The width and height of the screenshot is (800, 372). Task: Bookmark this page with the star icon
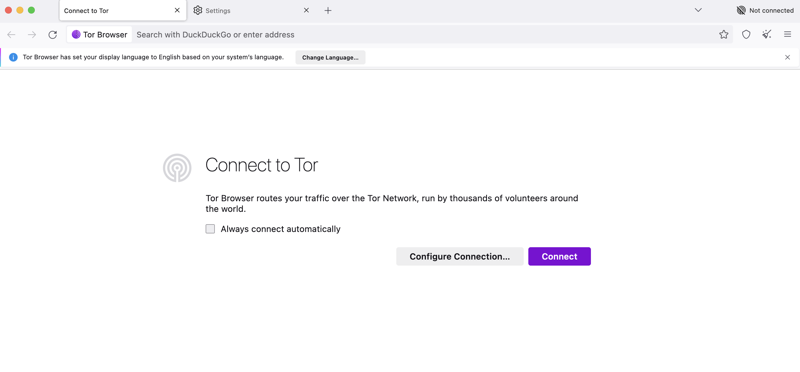(723, 35)
